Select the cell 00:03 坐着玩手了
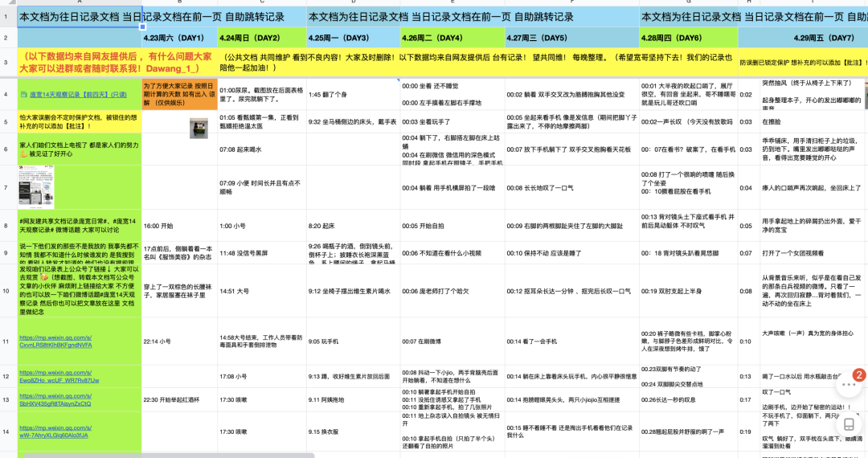The width and height of the screenshot is (868, 458). click(452, 121)
